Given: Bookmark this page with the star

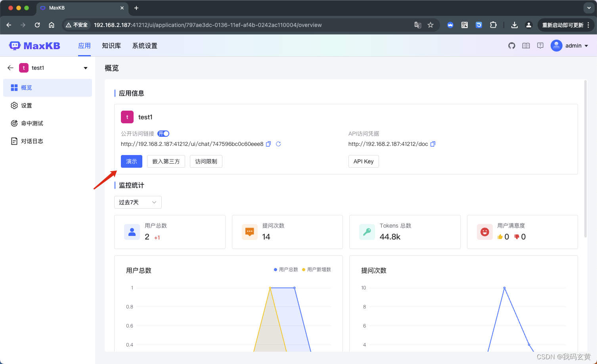Looking at the screenshot, I should click(431, 25).
